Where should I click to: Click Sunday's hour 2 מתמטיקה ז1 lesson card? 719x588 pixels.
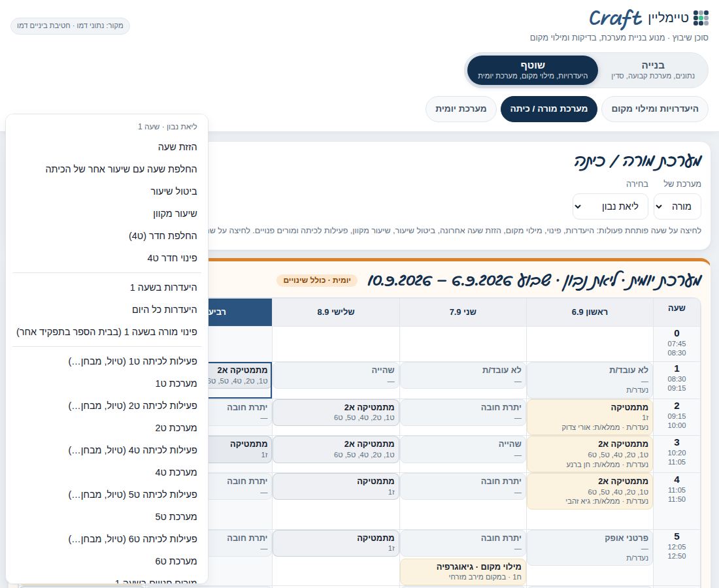click(x=590, y=417)
